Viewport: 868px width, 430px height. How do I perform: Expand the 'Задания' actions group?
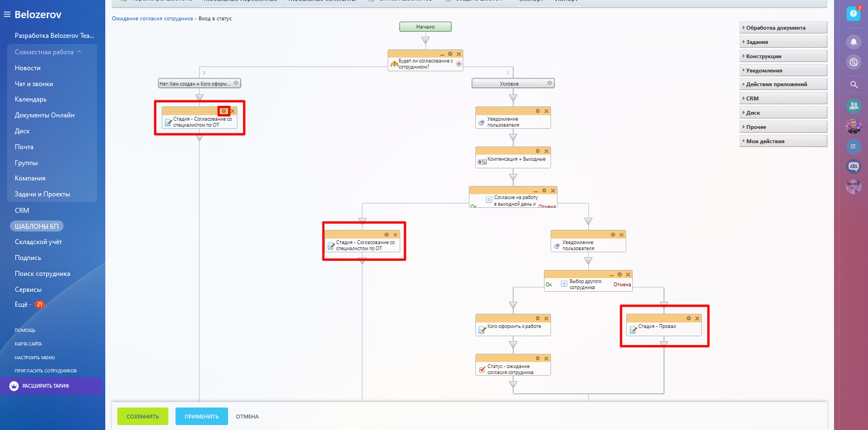coord(783,42)
